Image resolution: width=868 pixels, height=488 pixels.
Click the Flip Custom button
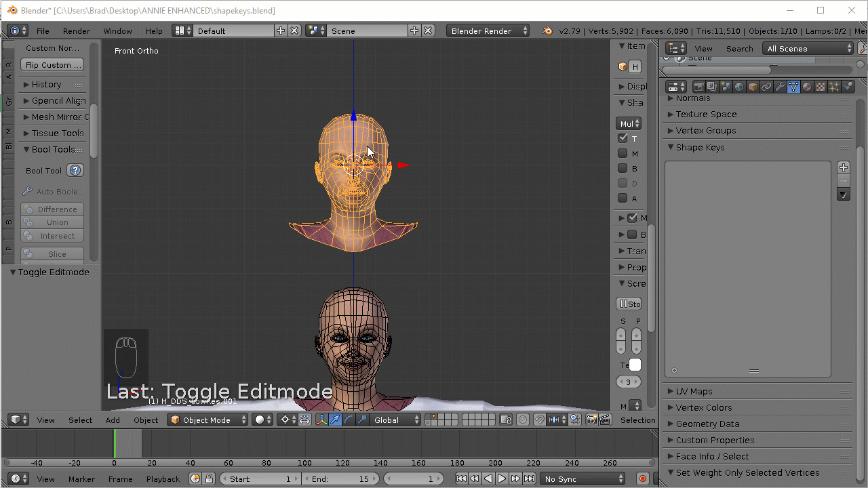[52, 65]
